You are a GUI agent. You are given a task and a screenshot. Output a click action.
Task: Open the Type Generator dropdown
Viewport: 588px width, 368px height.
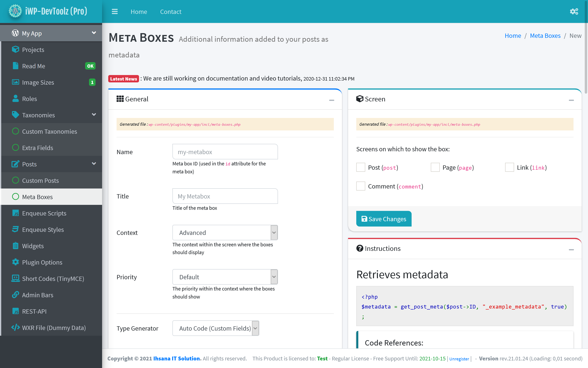[x=216, y=328]
